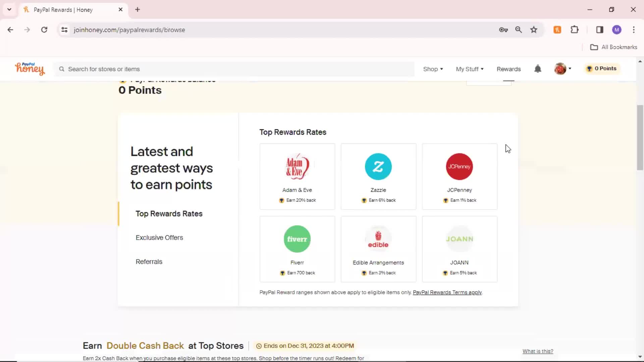
Task: Reload the page
Action: [44, 30]
